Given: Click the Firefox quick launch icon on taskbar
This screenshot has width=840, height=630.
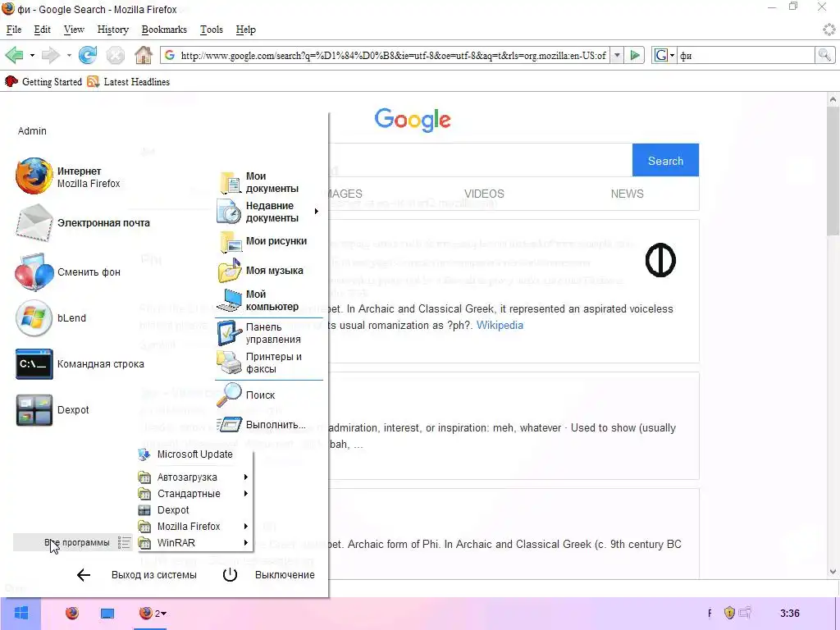Looking at the screenshot, I should 72,613.
